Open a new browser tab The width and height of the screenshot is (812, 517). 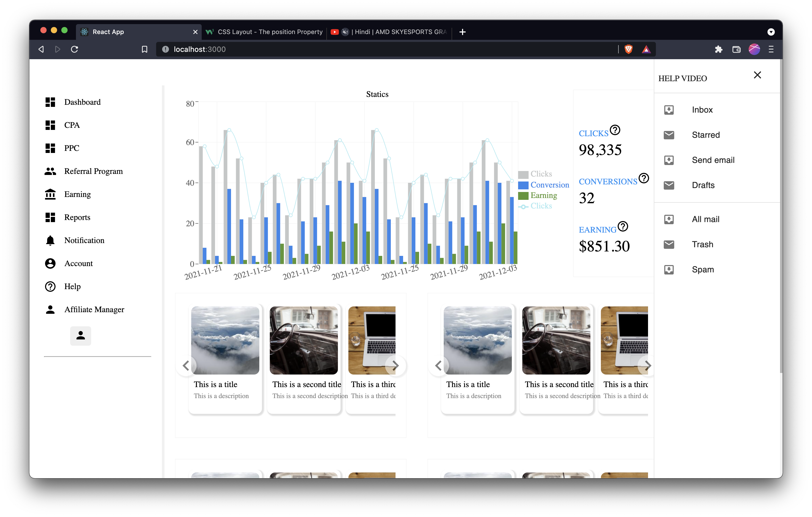click(463, 32)
